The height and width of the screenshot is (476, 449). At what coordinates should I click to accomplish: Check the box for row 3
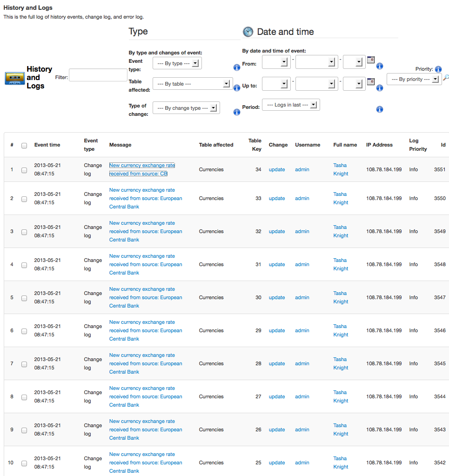pos(24,232)
